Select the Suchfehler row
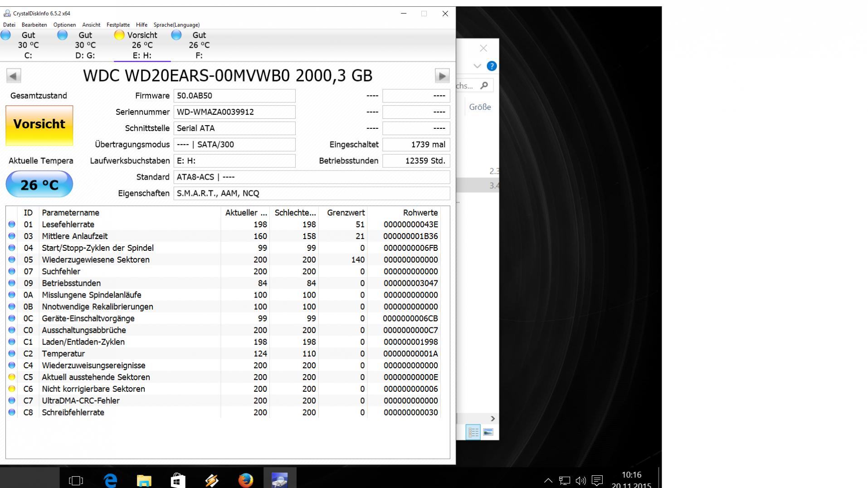 [223, 272]
